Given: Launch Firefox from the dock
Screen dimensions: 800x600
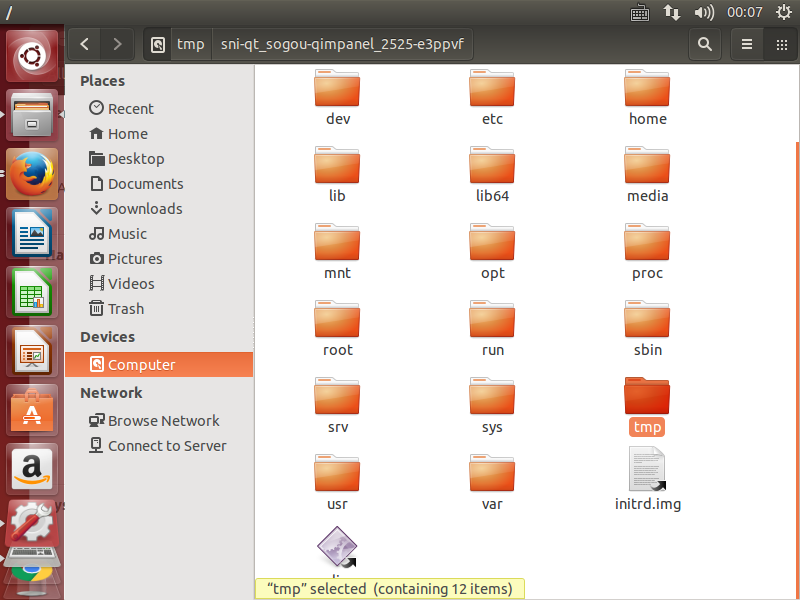Looking at the screenshot, I should coord(32,173).
